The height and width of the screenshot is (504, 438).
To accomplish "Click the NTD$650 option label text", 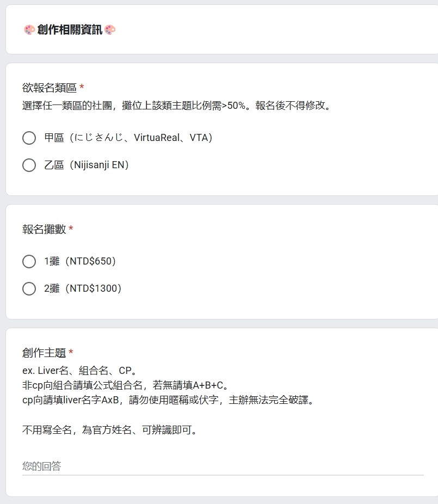I will pos(80,261).
